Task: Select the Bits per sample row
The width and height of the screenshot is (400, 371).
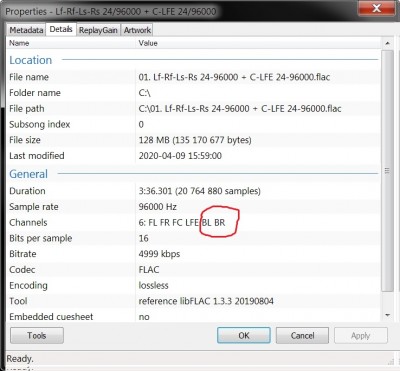Action: tap(193, 238)
